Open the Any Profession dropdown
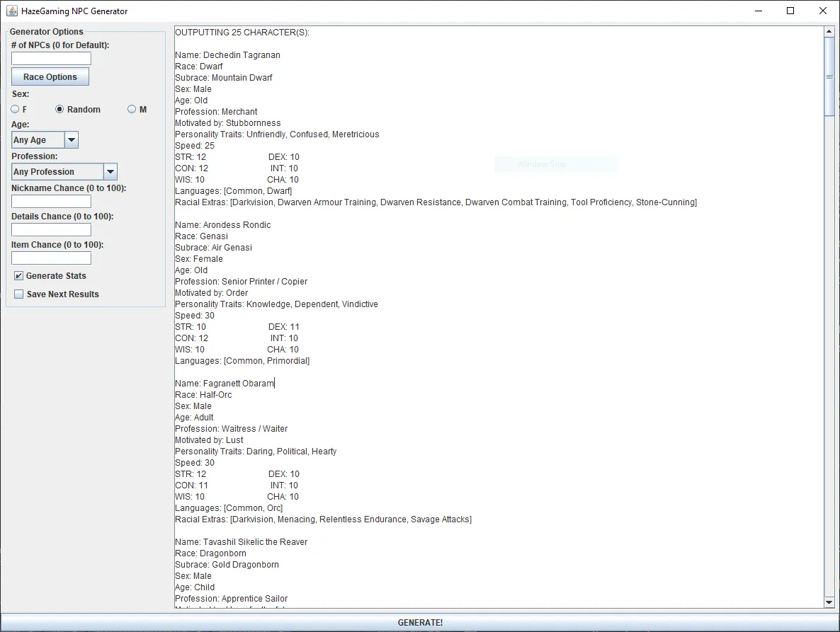Viewport: 840px width, 632px height. 64,171
